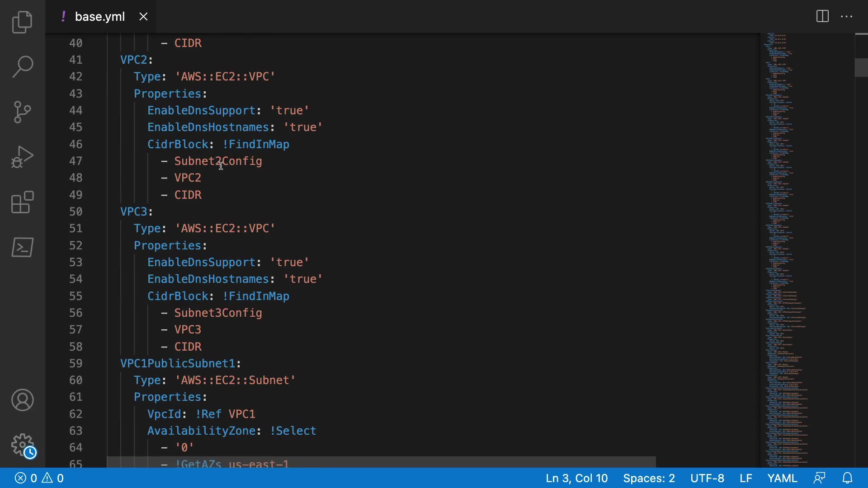This screenshot has height=488, width=868.
Task: Open the Source Control view
Action: [22, 112]
